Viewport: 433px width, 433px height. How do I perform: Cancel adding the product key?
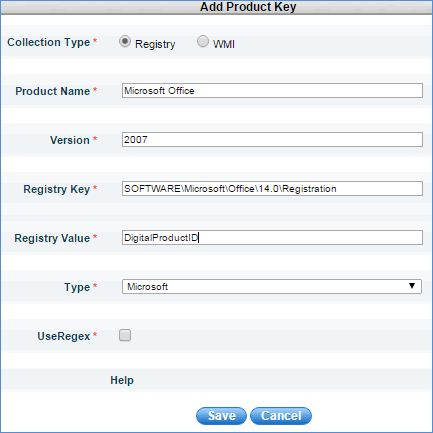pyautogui.click(x=281, y=416)
